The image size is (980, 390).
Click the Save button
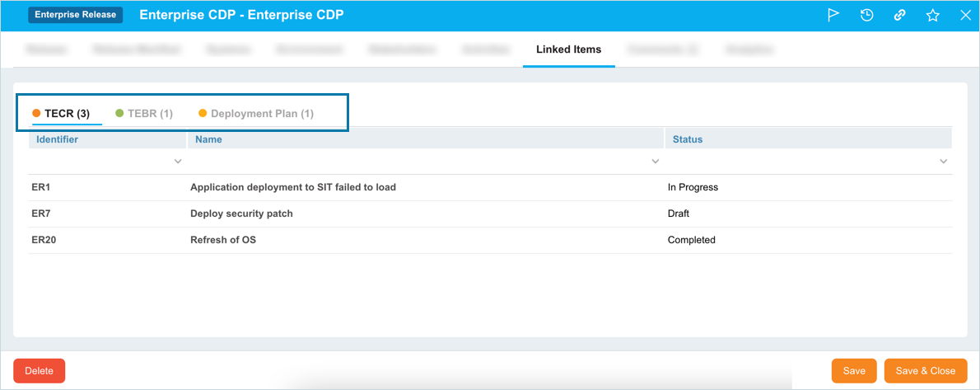854,371
